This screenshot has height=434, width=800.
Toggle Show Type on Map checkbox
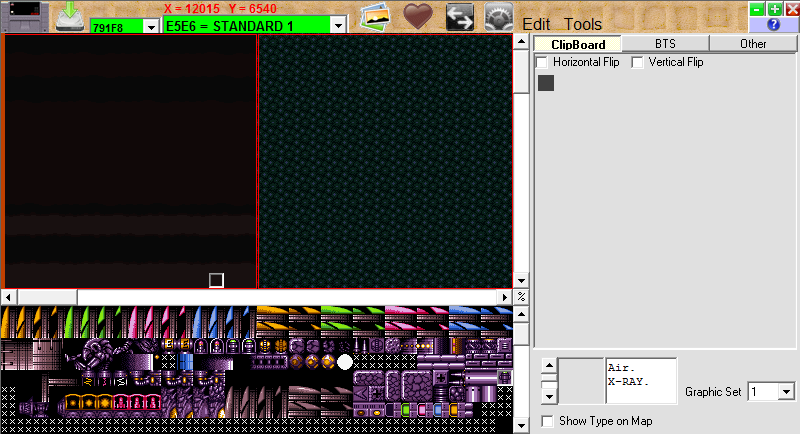547,421
